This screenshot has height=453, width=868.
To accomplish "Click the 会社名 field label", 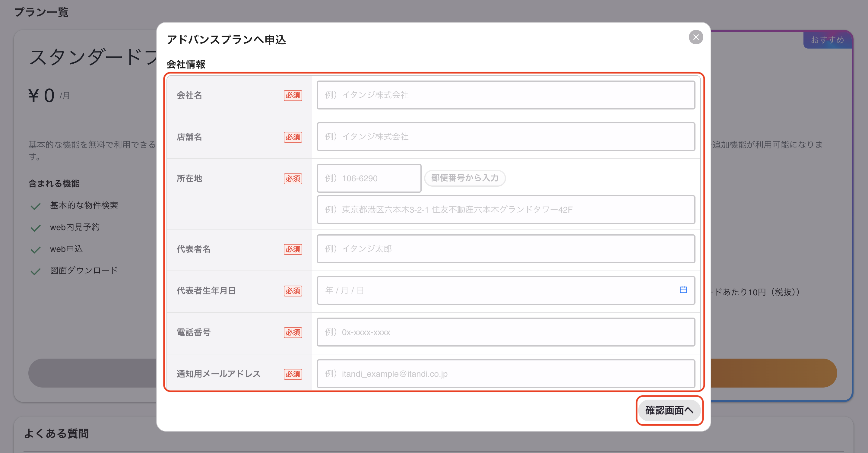I will coord(189,95).
